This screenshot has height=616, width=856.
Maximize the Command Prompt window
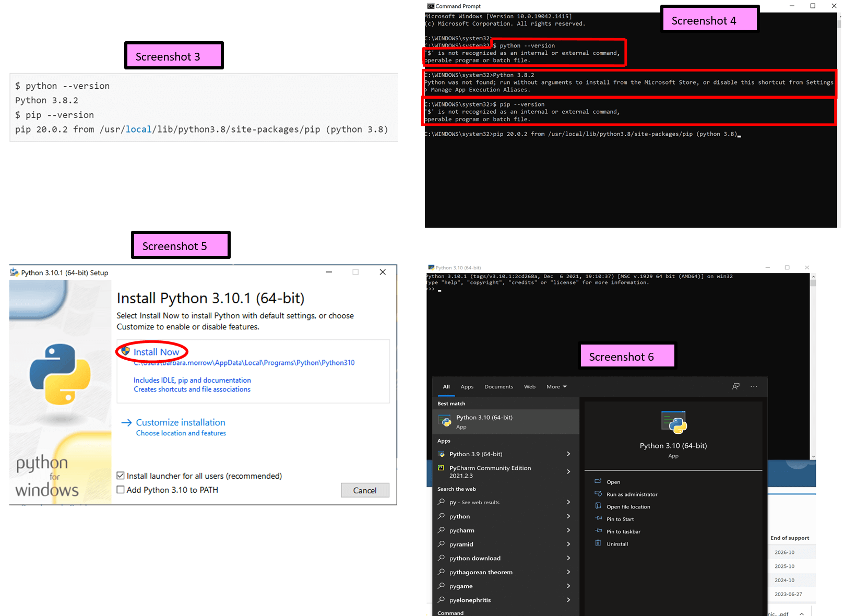(813, 6)
